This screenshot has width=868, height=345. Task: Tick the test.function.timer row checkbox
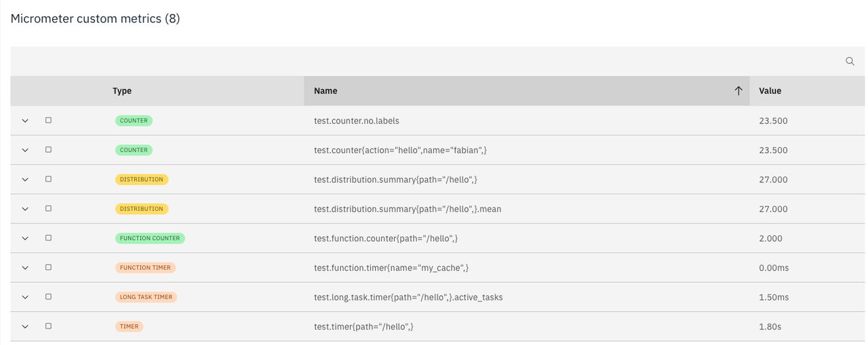[x=48, y=267]
